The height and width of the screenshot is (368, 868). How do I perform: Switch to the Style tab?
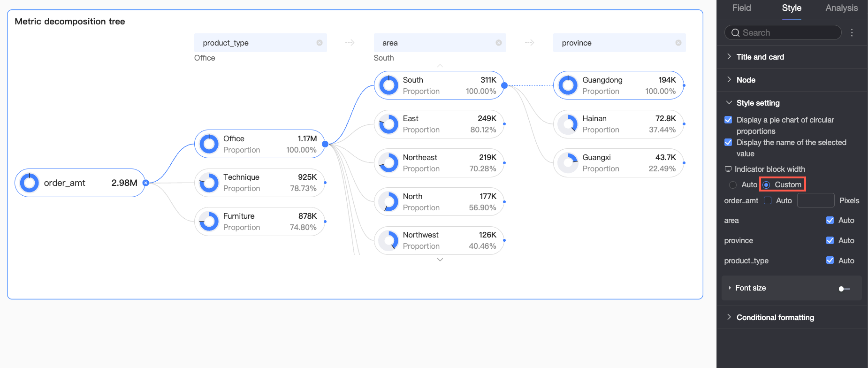pyautogui.click(x=792, y=8)
